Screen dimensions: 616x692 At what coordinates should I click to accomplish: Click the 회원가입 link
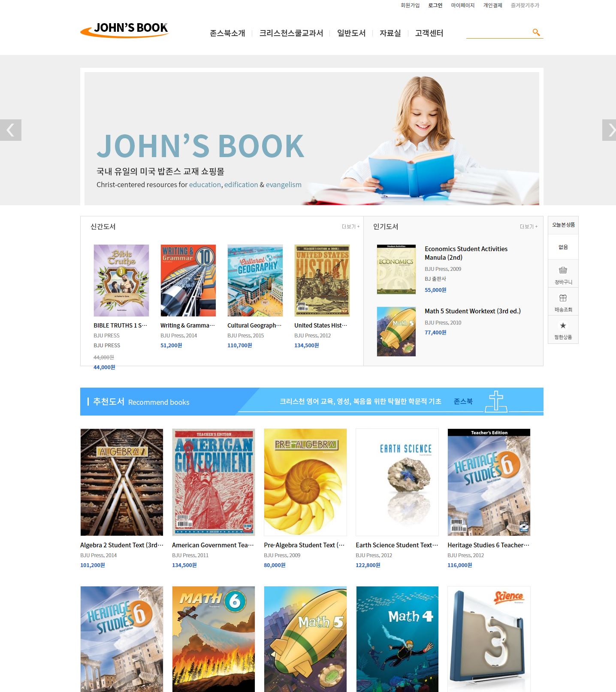410,5
